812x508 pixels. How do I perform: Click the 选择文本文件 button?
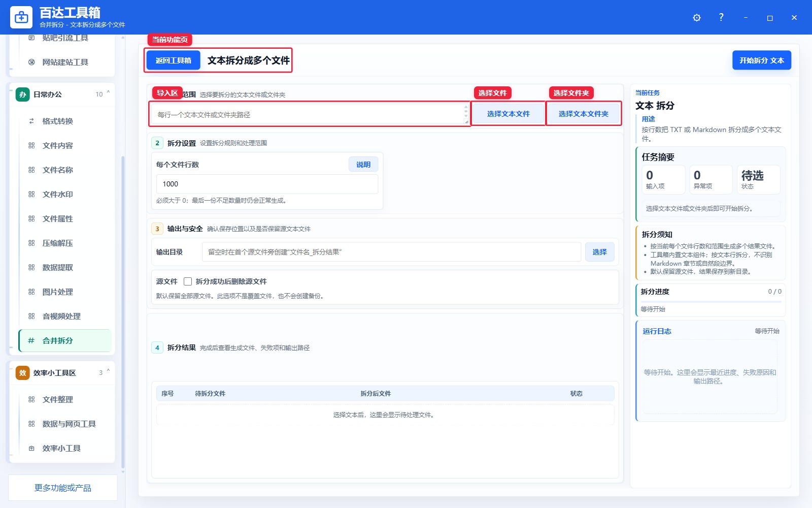coord(509,114)
